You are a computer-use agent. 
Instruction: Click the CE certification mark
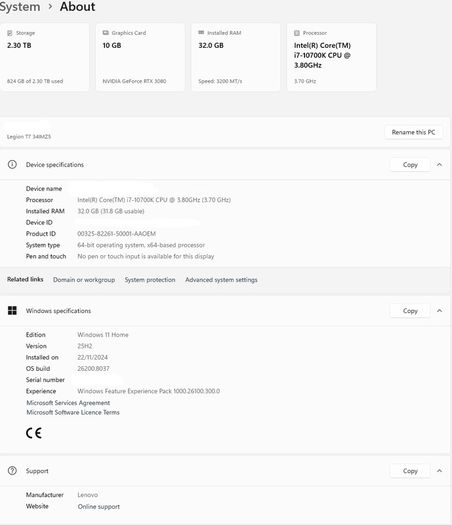coord(34,433)
